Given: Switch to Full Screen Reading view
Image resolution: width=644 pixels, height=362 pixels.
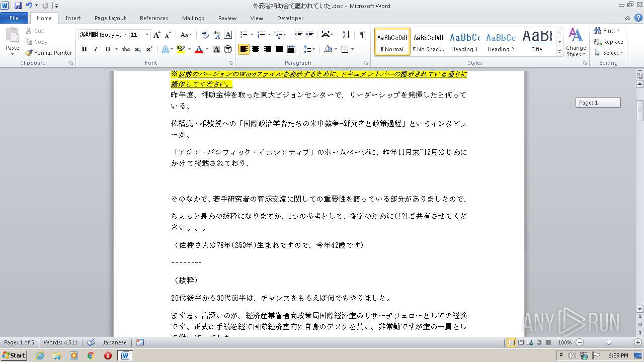Looking at the screenshot, I should 521,342.
